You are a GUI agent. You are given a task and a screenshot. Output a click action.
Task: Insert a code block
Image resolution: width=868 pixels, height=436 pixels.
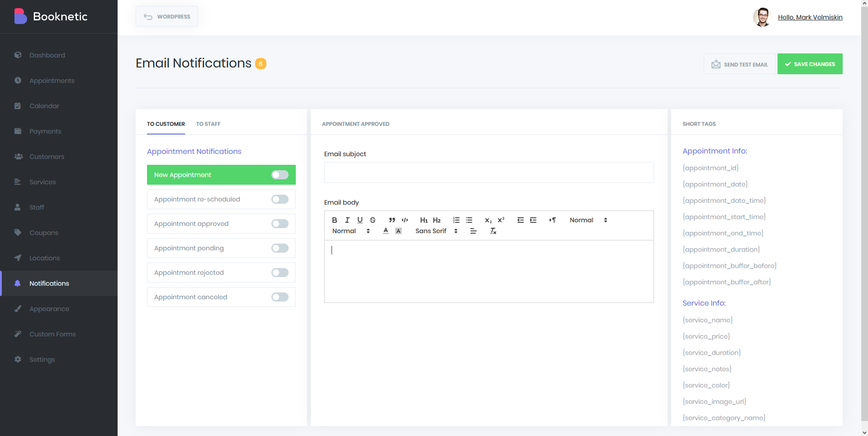404,220
